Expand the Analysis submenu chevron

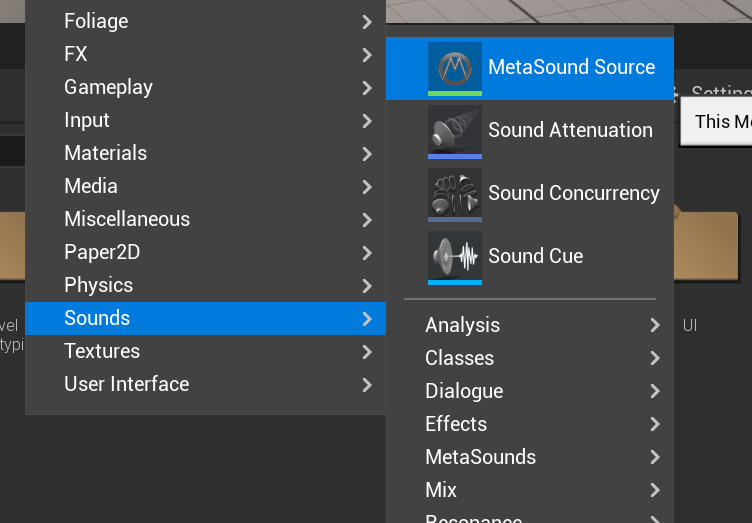point(655,325)
